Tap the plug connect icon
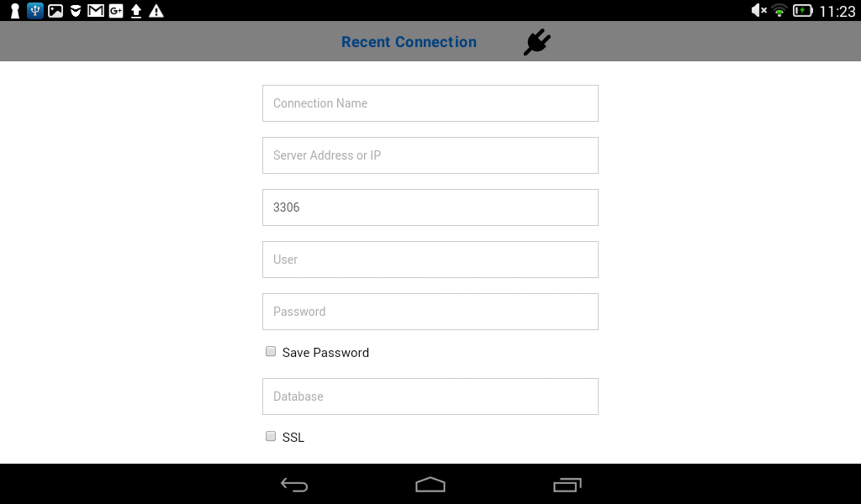Screen dimensions: 861x504 (x=537, y=42)
